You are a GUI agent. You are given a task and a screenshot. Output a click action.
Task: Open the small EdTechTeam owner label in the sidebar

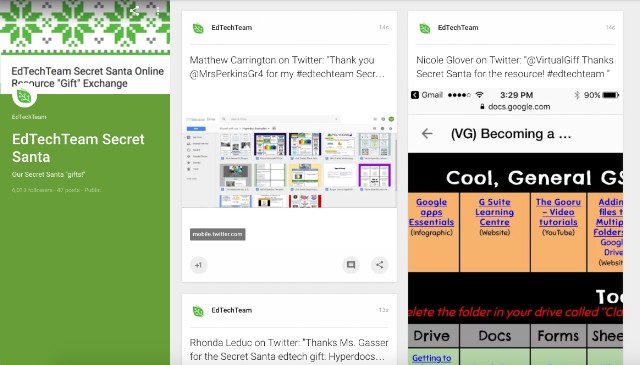point(29,117)
